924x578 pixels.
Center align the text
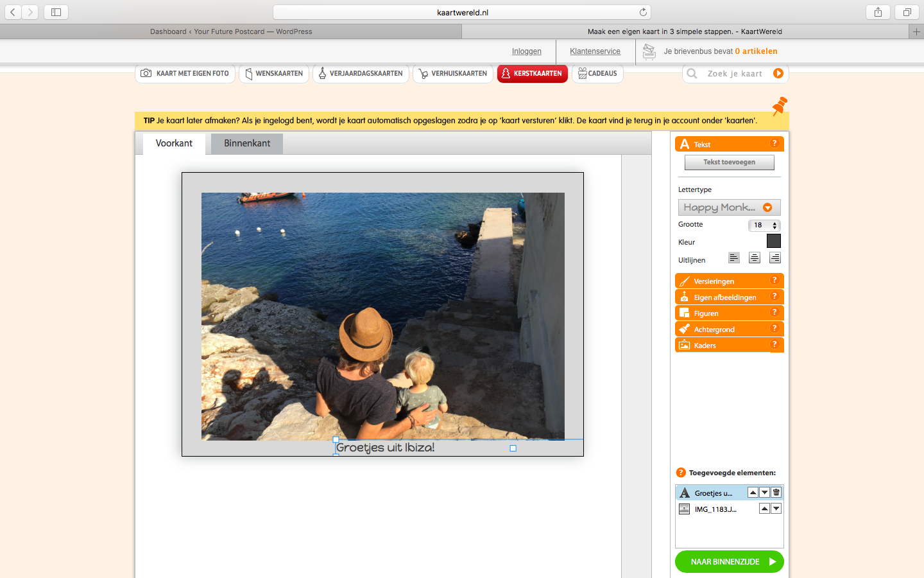click(755, 258)
